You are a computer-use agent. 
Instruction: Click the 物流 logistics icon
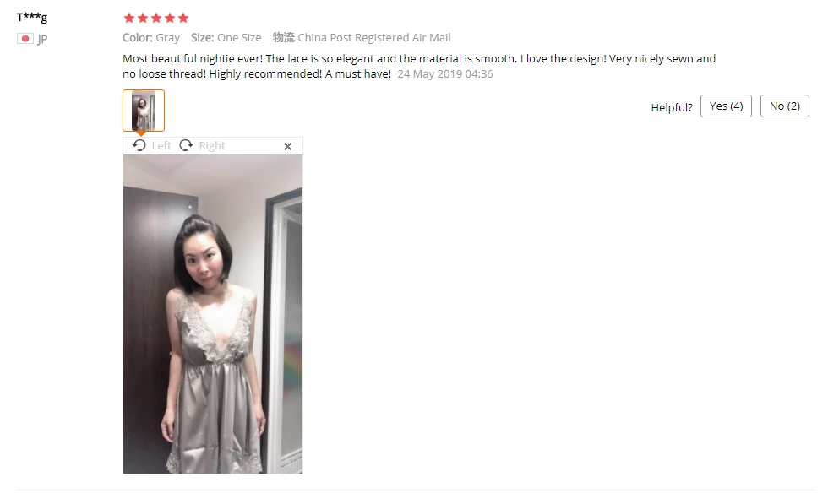point(284,37)
